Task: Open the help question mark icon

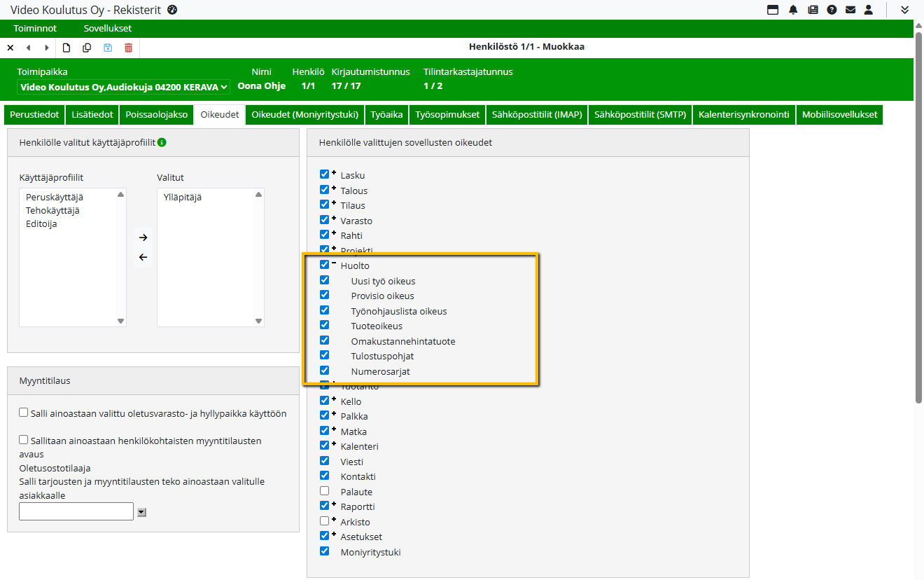Action: (832, 10)
